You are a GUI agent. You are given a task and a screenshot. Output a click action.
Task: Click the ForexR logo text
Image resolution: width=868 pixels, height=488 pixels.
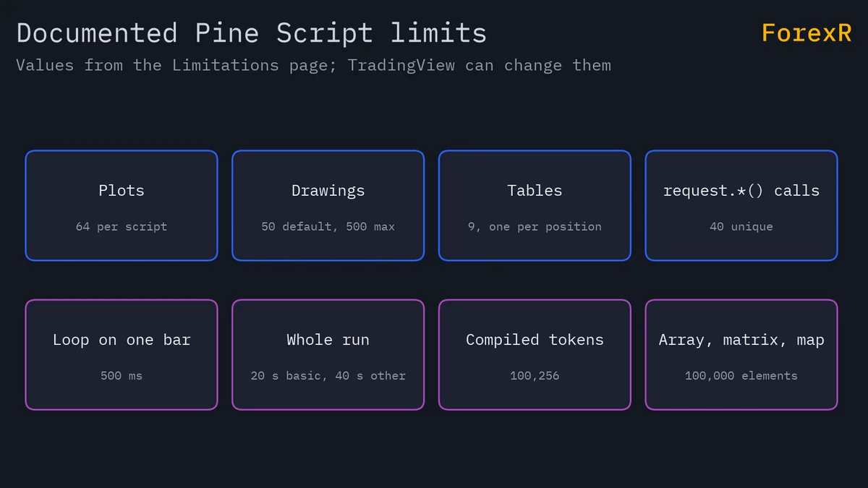coord(807,33)
